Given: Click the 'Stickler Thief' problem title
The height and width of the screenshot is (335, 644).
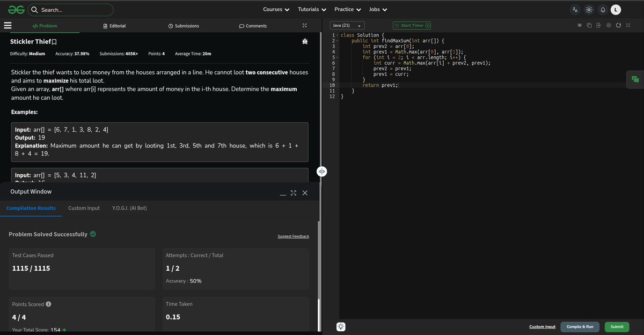Looking at the screenshot, I should [x=31, y=41].
